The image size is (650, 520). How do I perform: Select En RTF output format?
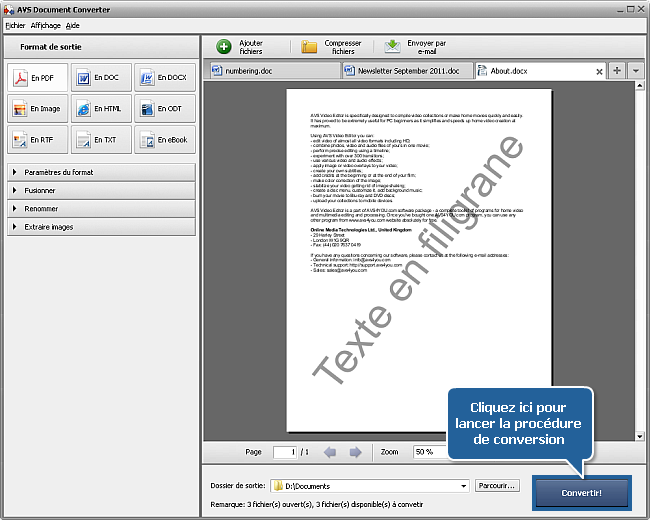[x=37, y=140]
